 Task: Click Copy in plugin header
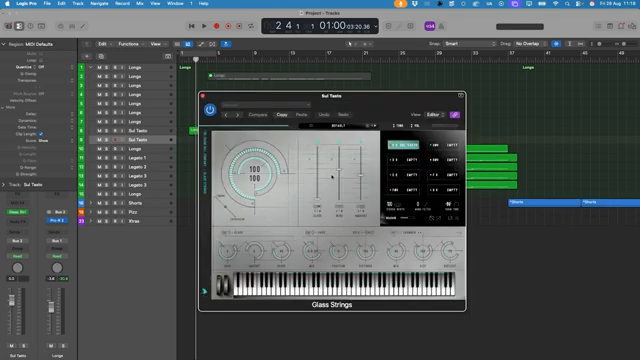coord(282,115)
